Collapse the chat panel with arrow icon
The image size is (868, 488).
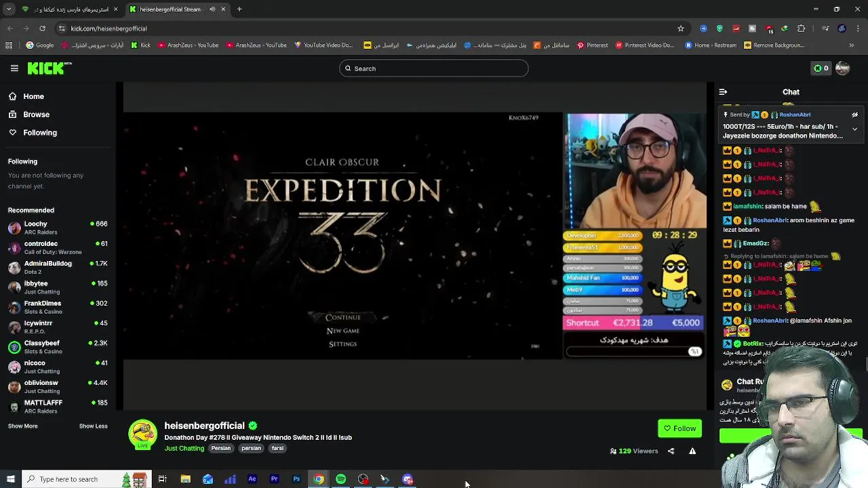tap(723, 92)
